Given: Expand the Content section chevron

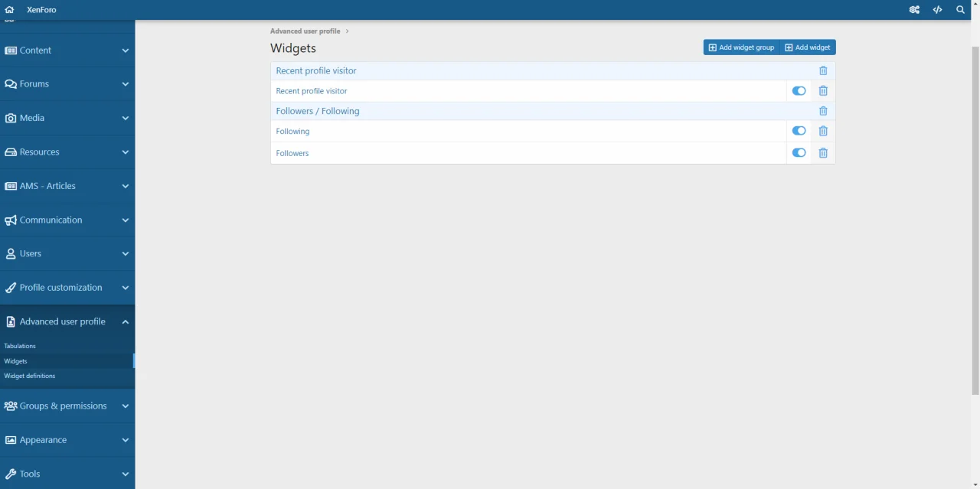Looking at the screenshot, I should click(126, 51).
